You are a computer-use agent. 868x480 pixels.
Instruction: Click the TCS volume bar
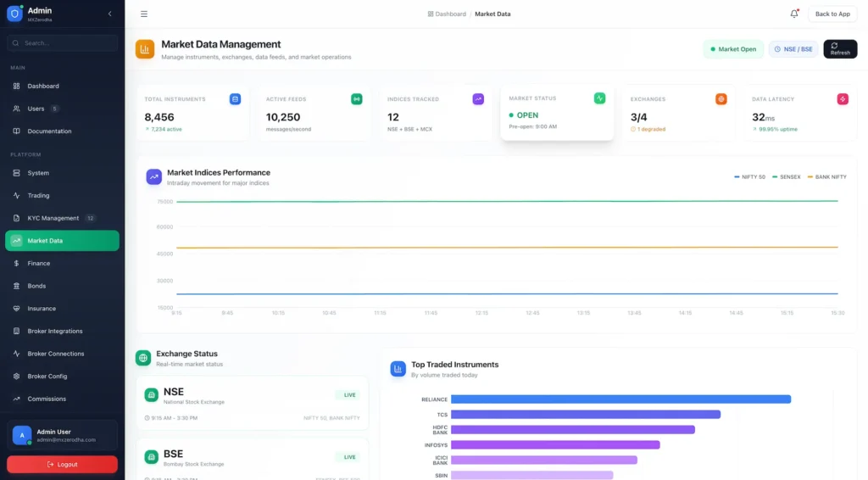click(x=586, y=414)
